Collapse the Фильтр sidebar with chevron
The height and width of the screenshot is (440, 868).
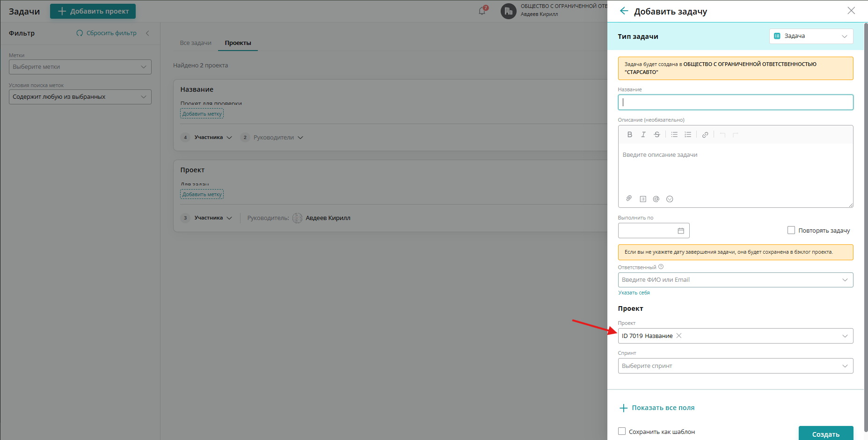pyautogui.click(x=147, y=33)
